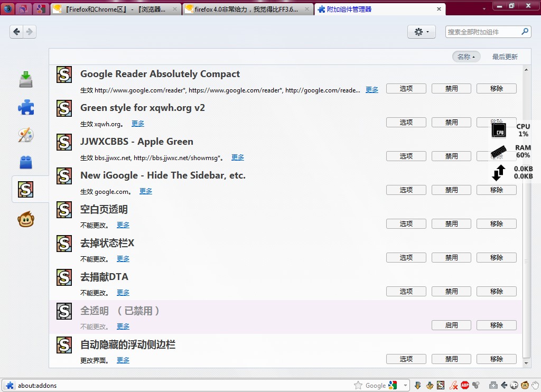Enable the disabled 全透明 style
The height and width of the screenshot is (392, 541).
tap(451, 325)
